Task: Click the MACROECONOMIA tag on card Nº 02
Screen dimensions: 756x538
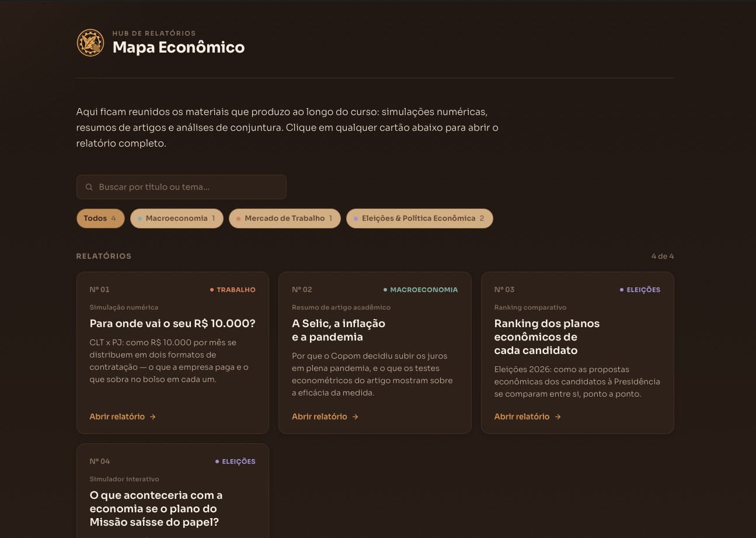Action: pyautogui.click(x=421, y=290)
